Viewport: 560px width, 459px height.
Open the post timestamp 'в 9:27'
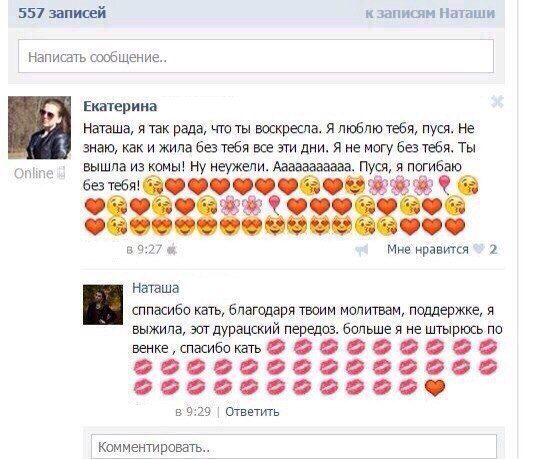pyautogui.click(x=144, y=249)
